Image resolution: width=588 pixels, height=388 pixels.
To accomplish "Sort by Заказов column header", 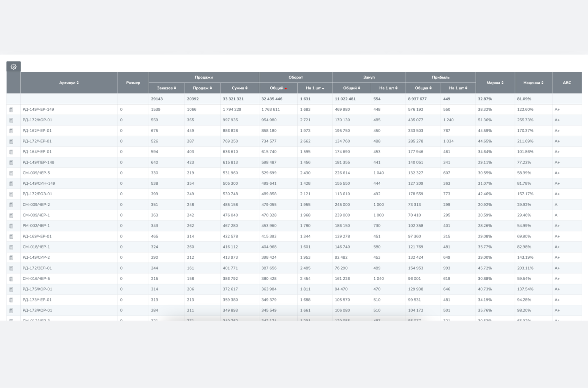I will pyautogui.click(x=166, y=88).
